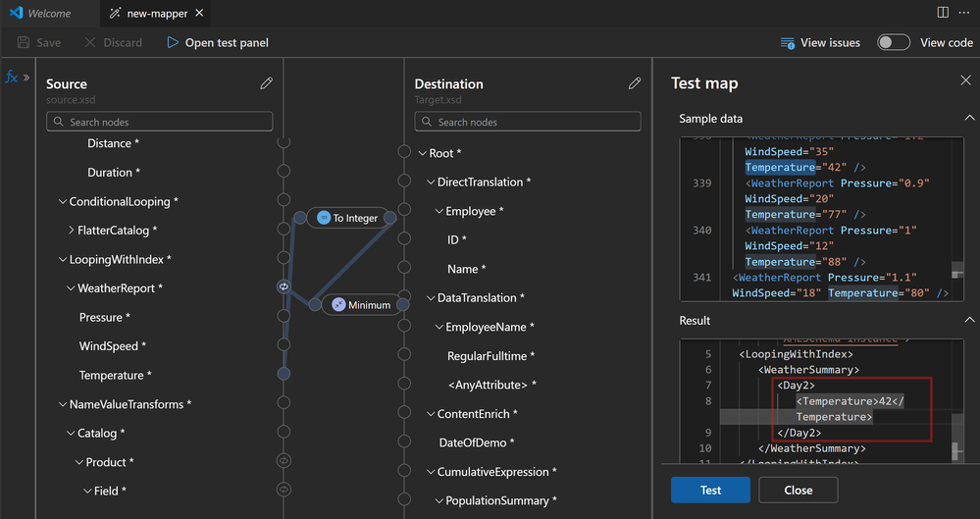Click the Minimum input connector dot
The height and width of the screenshot is (519, 980).
click(315, 305)
